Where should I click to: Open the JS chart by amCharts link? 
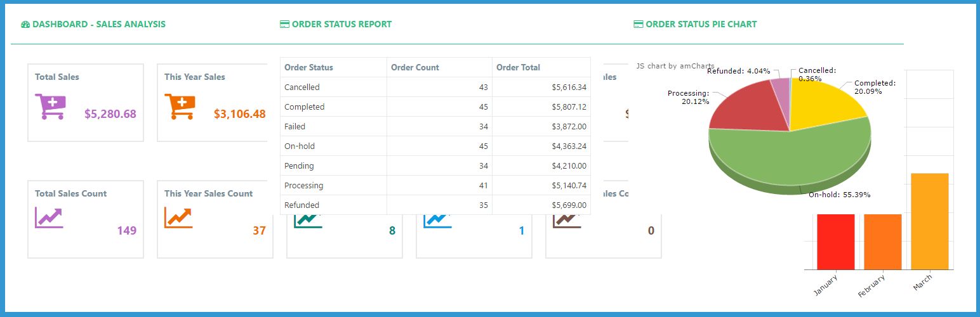[675, 66]
